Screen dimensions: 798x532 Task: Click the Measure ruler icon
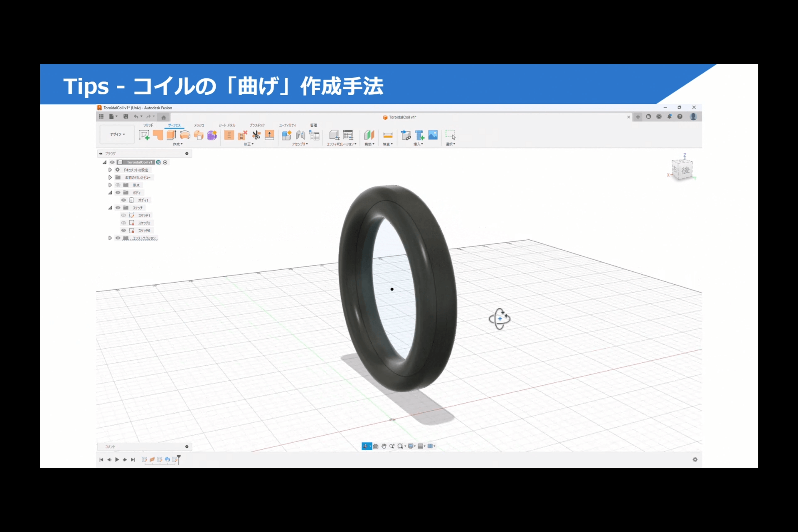(388, 135)
